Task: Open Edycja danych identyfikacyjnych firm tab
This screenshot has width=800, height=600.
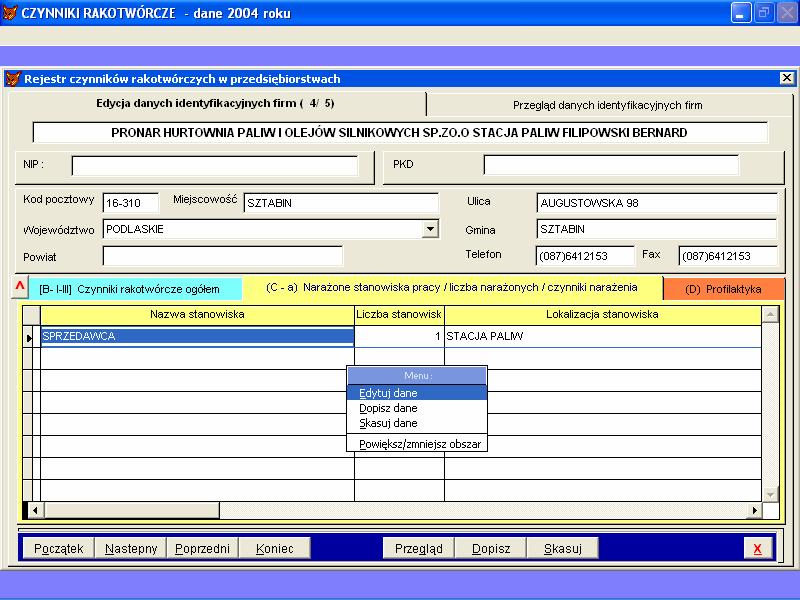Action: click(215, 104)
